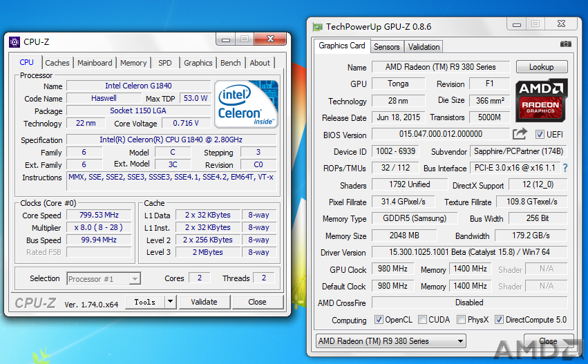Click the Memory Size value 2048 MB
The height and width of the screenshot is (364, 588).
[404, 236]
